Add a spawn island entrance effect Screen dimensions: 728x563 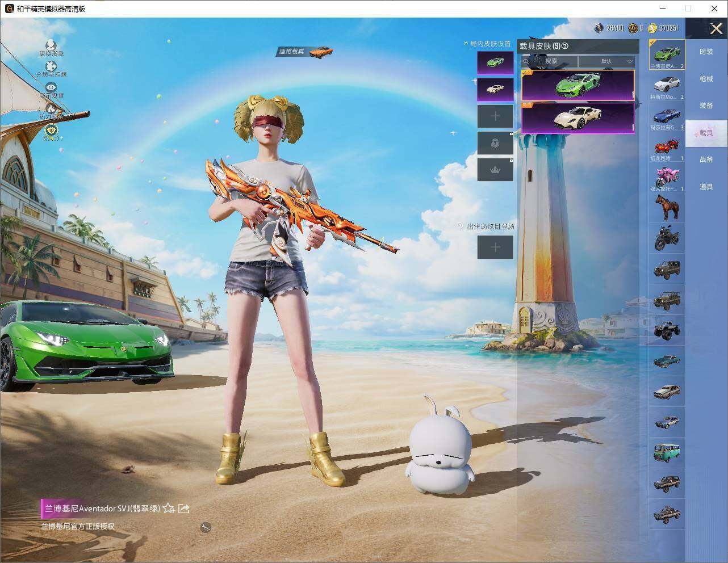[x=495, y=247]
